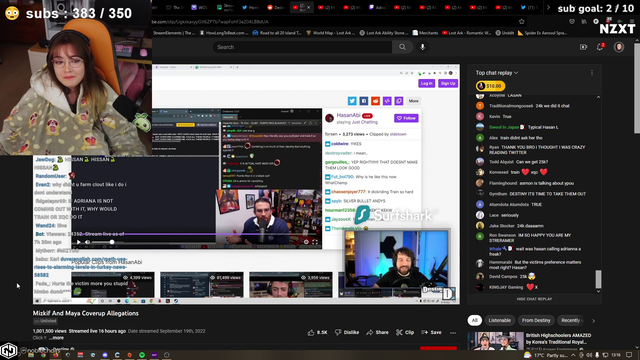Close the active YouTube browser tab
Screen dimensions: 640x360
point(309,7)
